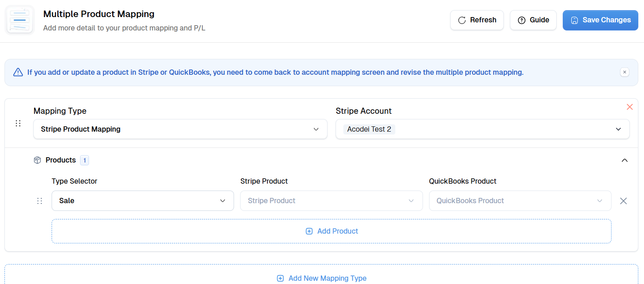
Task: Click the Acodei Test 2 account tag
Action: (x=369, y=129)
